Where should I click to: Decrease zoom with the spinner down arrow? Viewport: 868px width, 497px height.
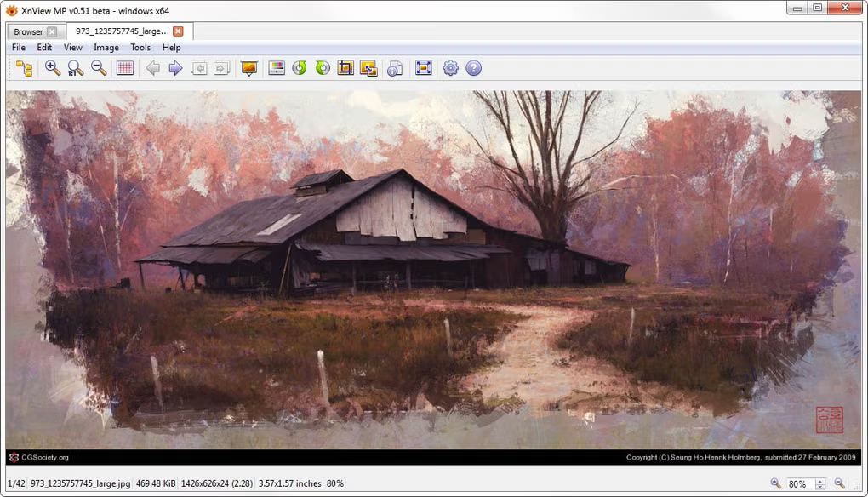(x=820, y=487)
